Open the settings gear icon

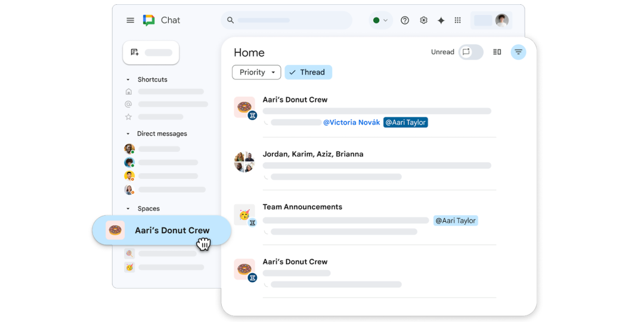(423, 20)
